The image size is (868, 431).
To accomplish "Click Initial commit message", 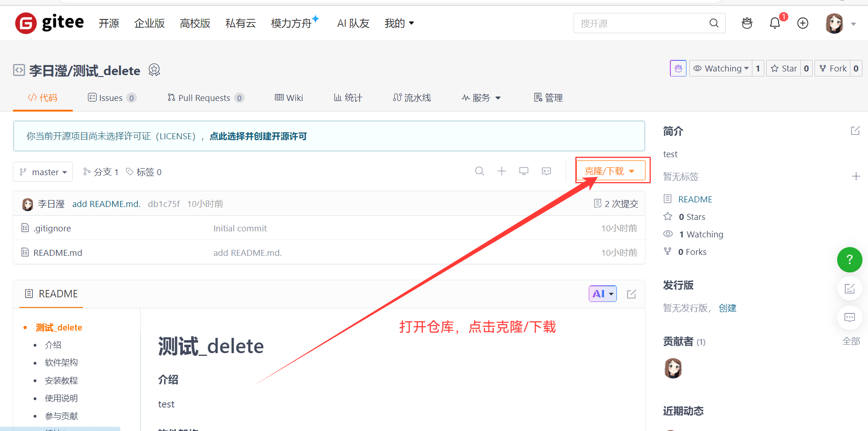I will coord(240,228).
